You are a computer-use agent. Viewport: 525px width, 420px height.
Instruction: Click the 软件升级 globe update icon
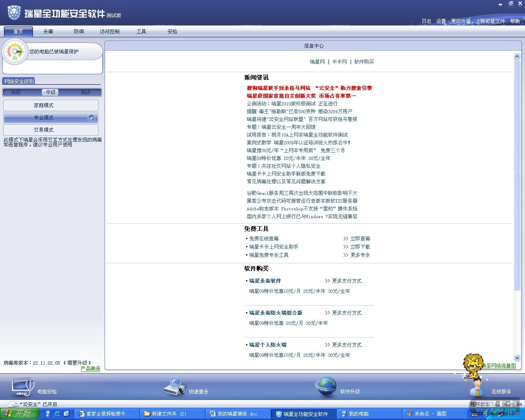pos(326,387)
